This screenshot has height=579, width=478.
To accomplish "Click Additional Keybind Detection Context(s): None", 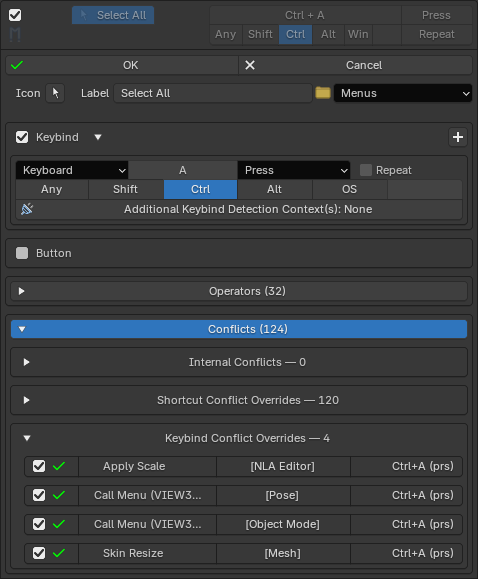I will point(239,209).
